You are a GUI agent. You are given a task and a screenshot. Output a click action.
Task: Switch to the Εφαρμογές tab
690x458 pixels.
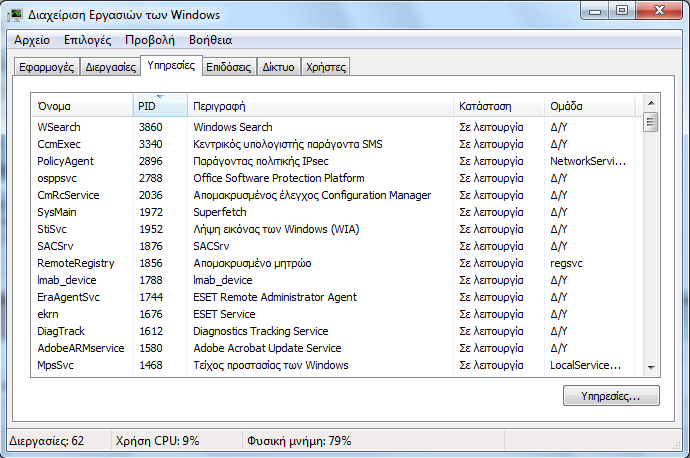46,67
